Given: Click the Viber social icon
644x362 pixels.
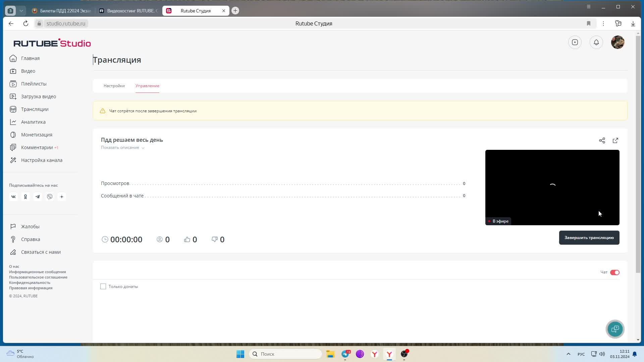Looking at the screenshot, I should point(50,197).
